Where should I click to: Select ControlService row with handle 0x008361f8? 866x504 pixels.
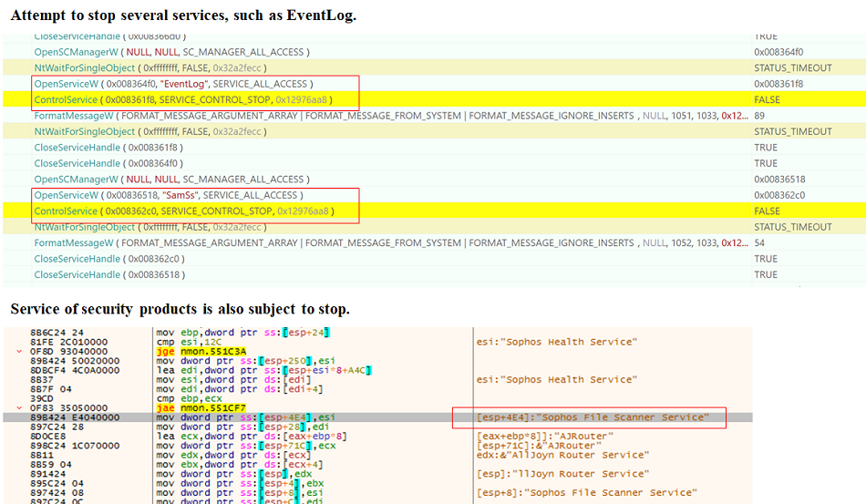tap(183, 99)
